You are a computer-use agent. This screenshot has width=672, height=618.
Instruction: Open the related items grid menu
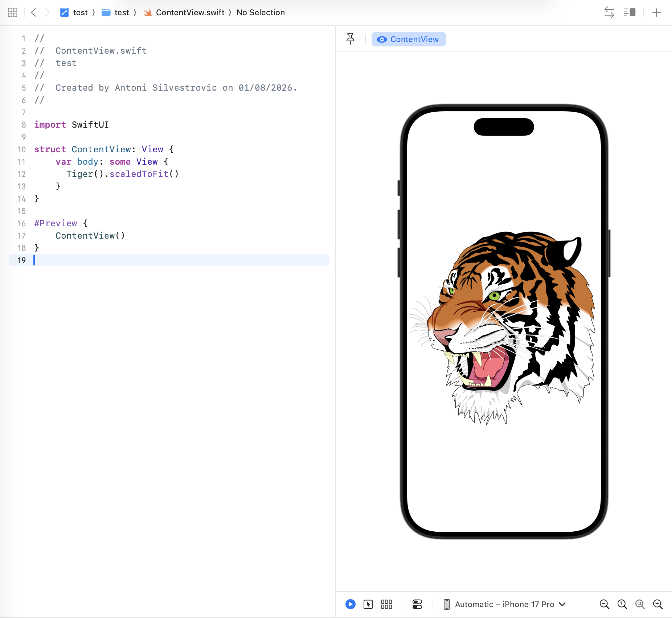(x=12, y=13)
